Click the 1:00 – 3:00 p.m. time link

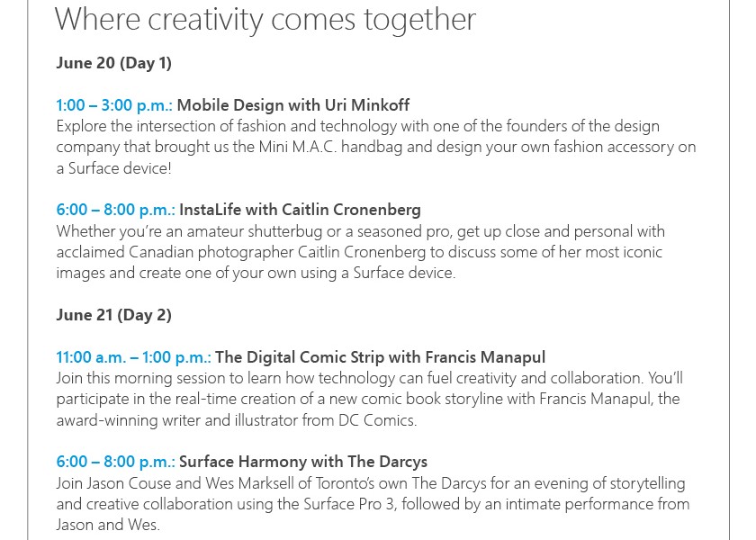tap(113, 105)
